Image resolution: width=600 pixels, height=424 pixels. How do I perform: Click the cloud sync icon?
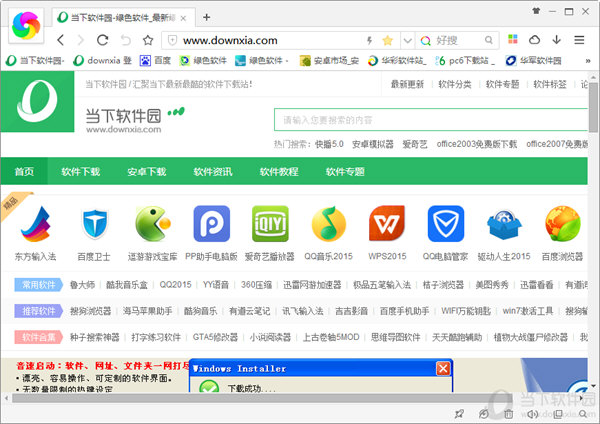tap(535, 39)
